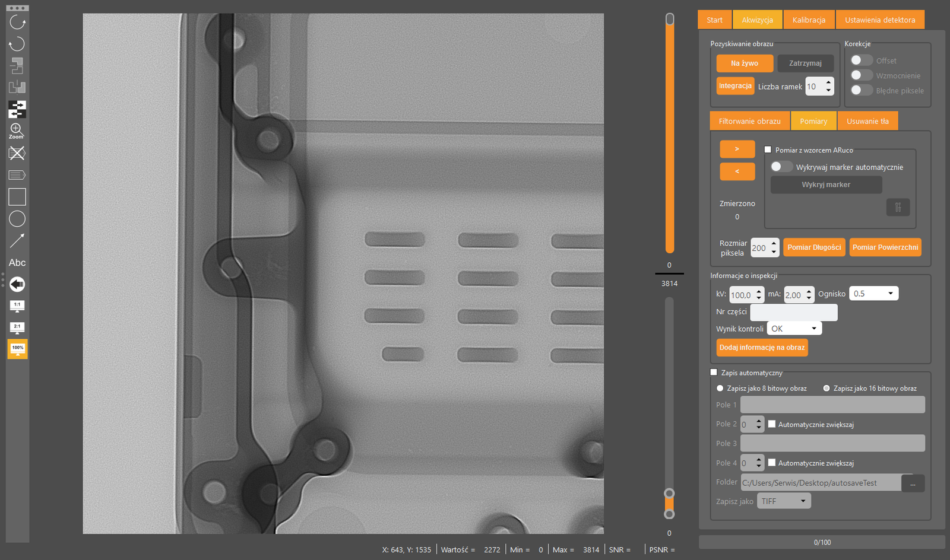Open the Ognisko dropdown
This screenshot has width=950, height=560.
(873, 294)
